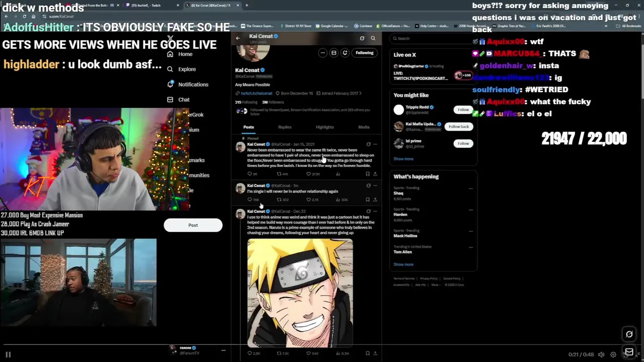Open Chat in the X sidebar
Viewport: 644px width, 362px height.
click(x=178, y=100)
